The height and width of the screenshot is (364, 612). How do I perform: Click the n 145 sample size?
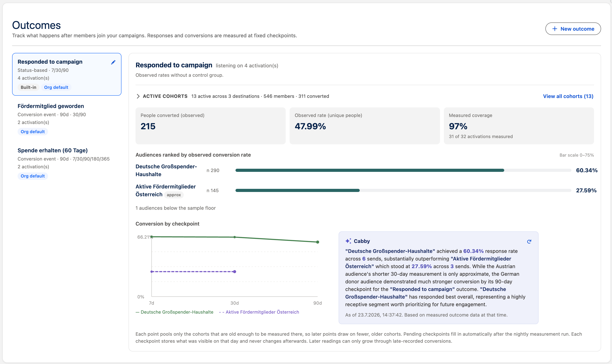[x=213, y=191]
